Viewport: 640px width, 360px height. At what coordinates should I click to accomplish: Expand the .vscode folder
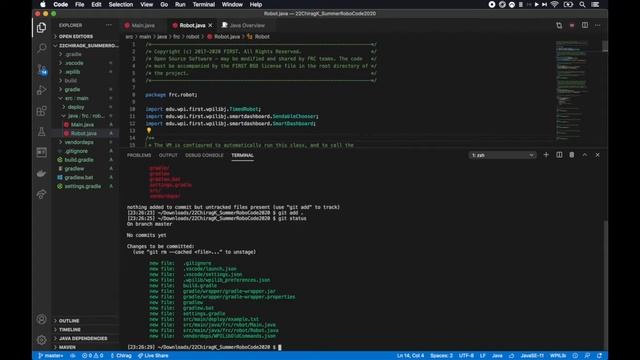pyautogui.click(x=74, y=63)
